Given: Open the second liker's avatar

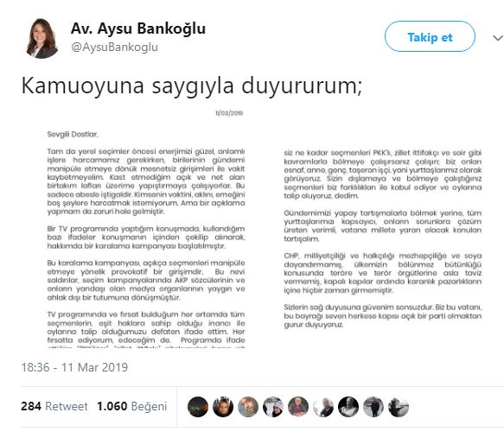Looking at the screenshot, I should click(223, 407).
